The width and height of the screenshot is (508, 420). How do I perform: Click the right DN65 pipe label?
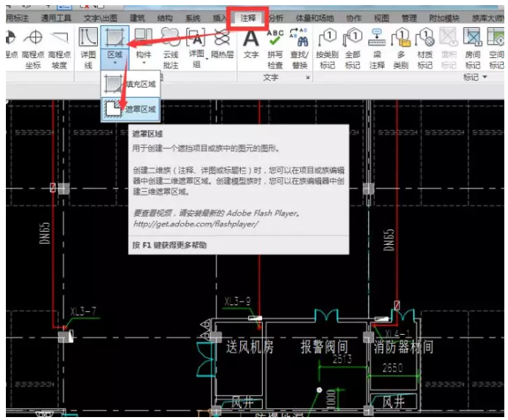click(389, 240)
